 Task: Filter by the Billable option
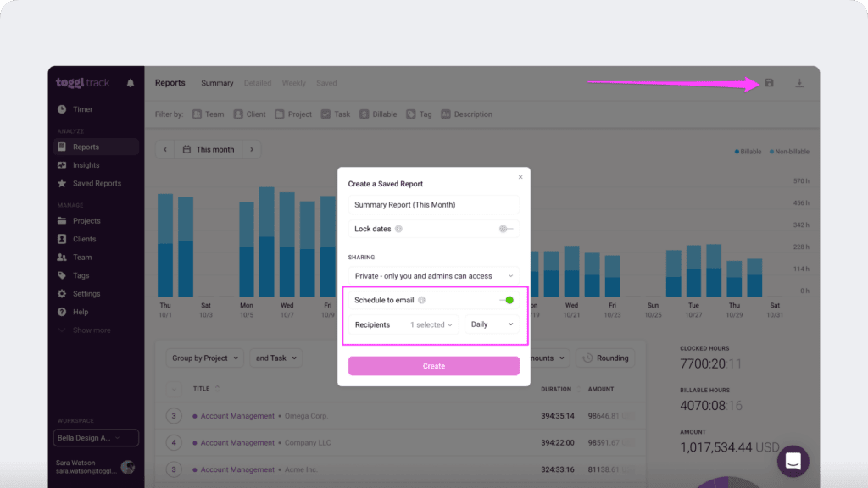(378, 114)
